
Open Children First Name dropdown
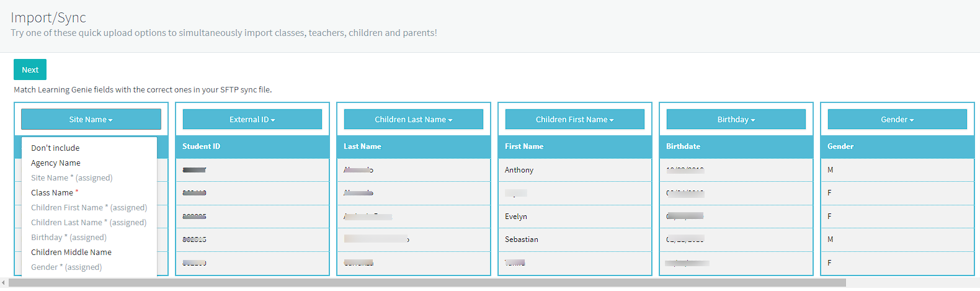click(575, 119)
